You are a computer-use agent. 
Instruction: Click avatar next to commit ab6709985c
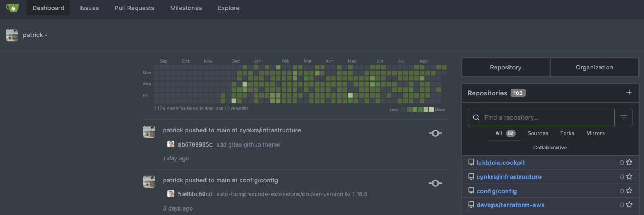[x=171, y=144]
